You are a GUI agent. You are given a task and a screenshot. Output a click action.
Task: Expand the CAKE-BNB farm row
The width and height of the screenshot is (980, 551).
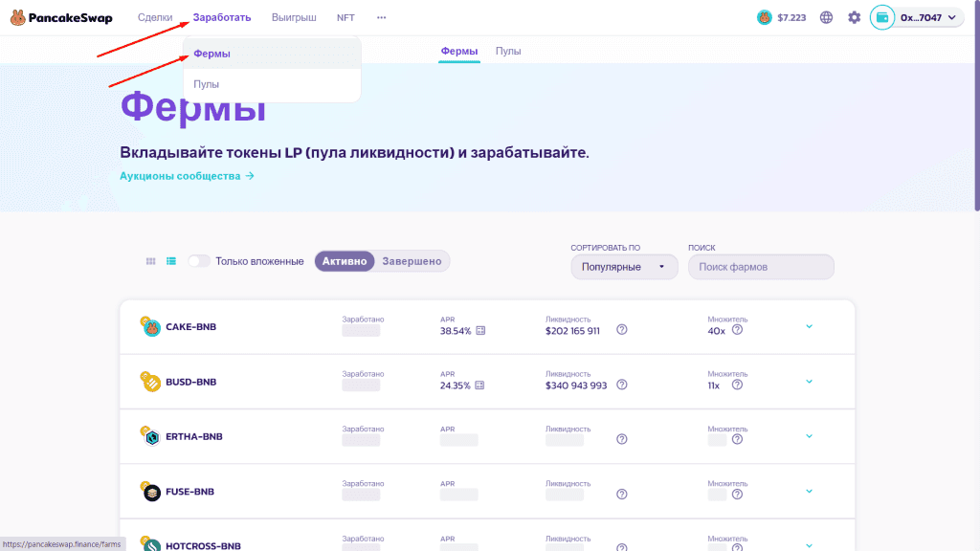coord(809,327)
